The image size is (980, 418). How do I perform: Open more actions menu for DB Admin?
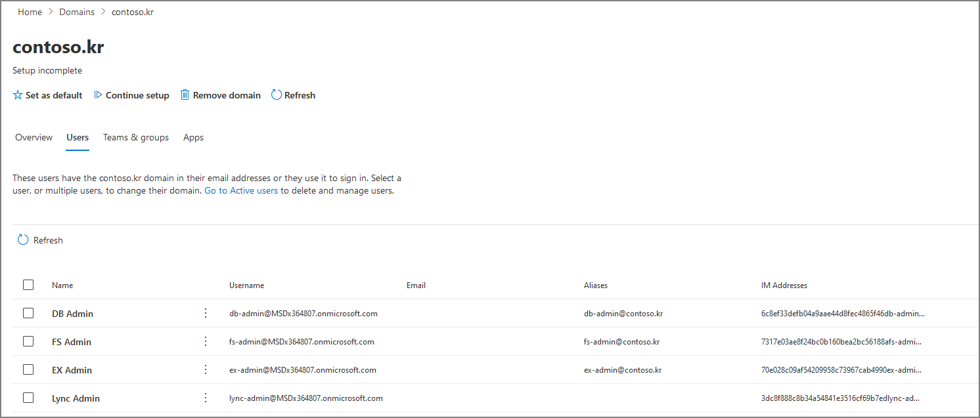pos(206,313)
